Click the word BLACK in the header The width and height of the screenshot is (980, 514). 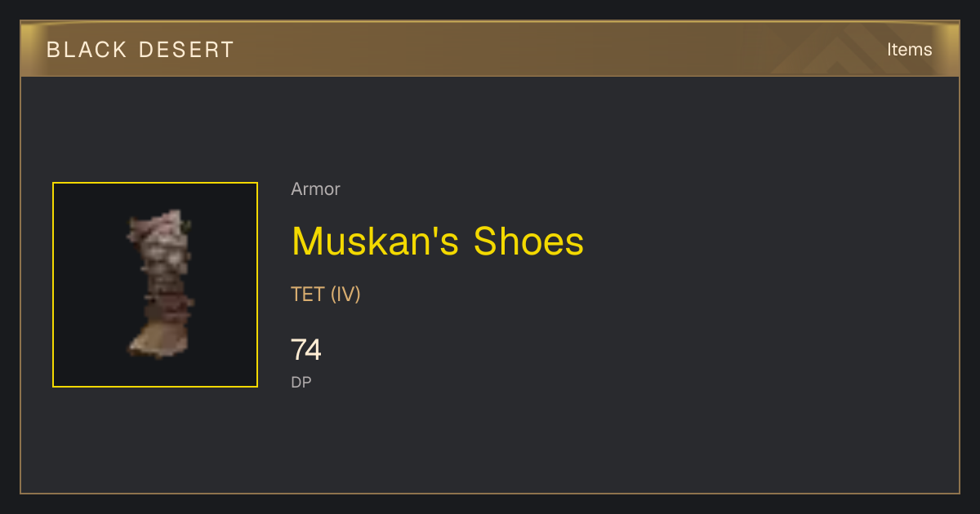87,50
